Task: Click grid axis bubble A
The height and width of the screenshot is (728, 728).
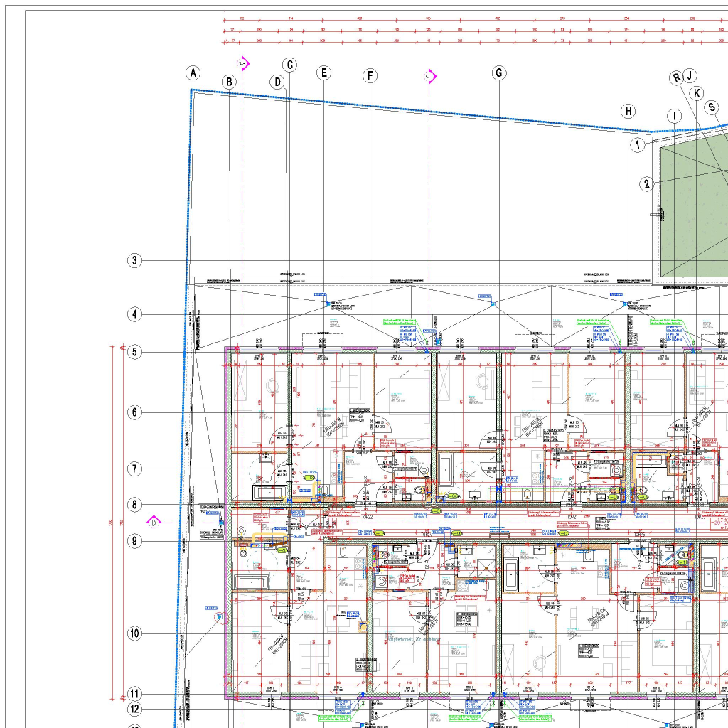Action: coord(193,73)
